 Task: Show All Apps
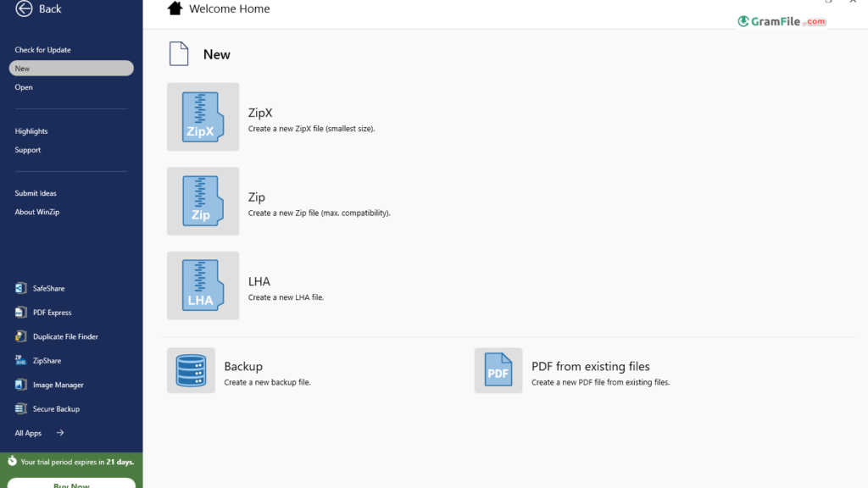tap(28, 433)
